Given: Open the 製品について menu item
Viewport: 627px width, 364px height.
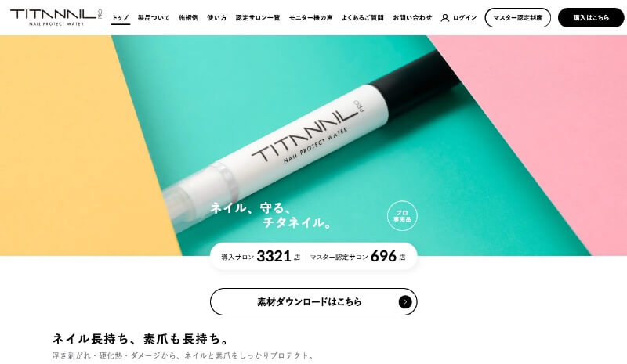Looking at the screenshot, I should (x=154, y=17).
